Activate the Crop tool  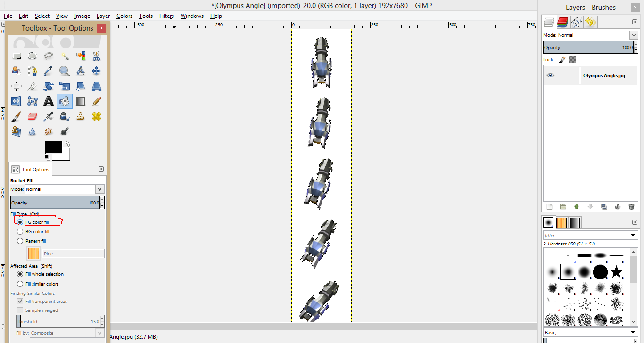point(33,86)
